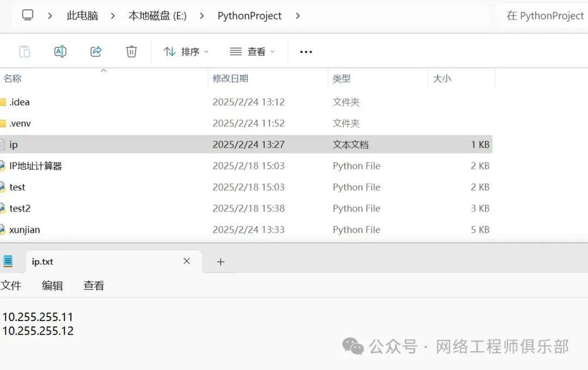
Task: Click the .venv folder icon
Action: (x=3, y=124)
